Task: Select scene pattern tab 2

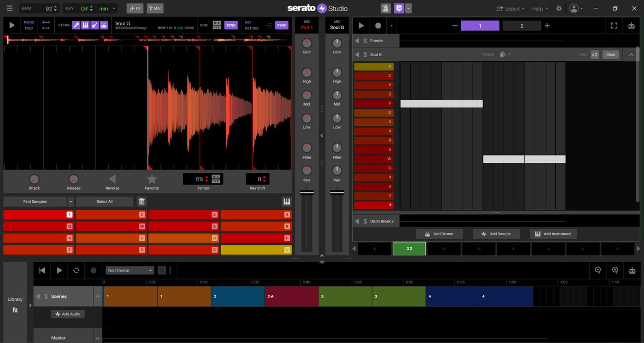Action: 522,26
